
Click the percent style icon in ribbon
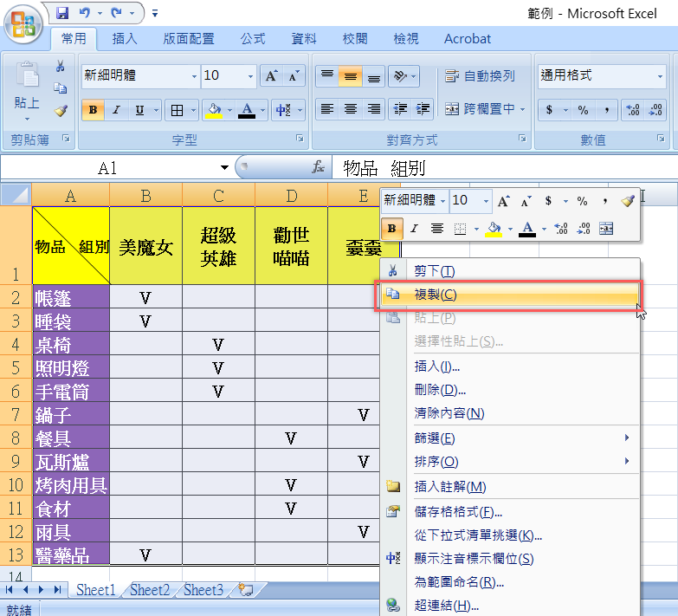[x=583, y=110]
